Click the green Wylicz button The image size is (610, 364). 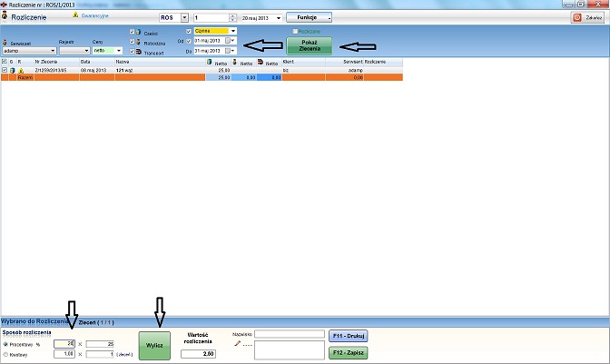tap(154, 345)
